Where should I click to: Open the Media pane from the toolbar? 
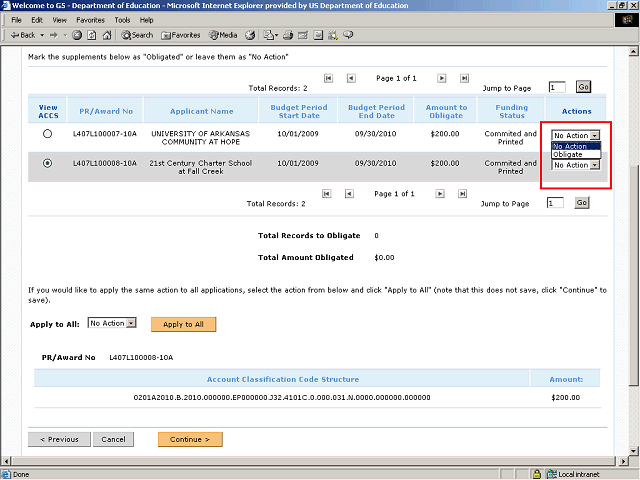[223, 35]
